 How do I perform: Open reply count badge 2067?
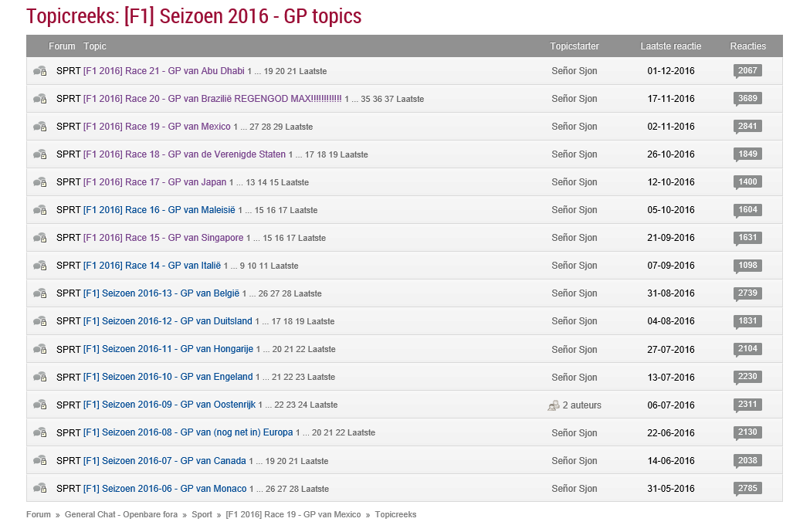[747, 71]
